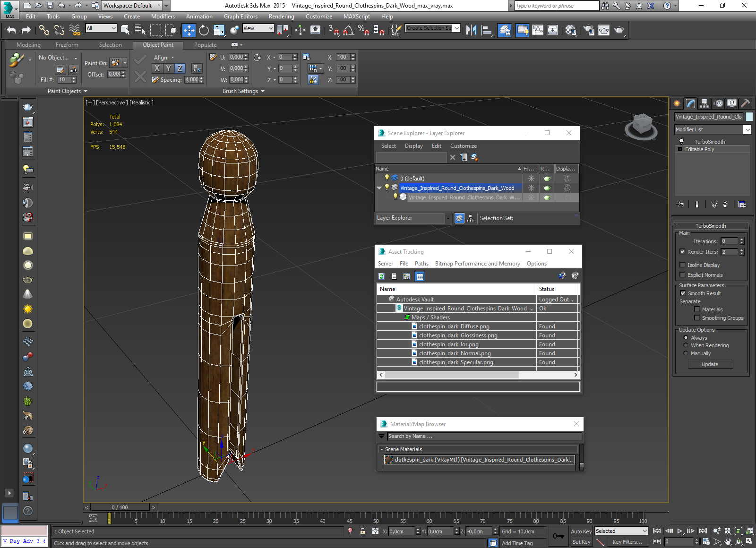Viewport: 756px width, 548px height.
Task: Select the Manually update option
Action: (x=686, y=353)
